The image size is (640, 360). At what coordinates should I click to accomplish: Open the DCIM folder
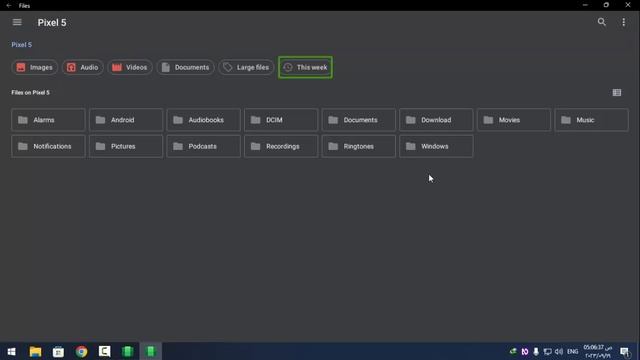[x=281, y=120]
